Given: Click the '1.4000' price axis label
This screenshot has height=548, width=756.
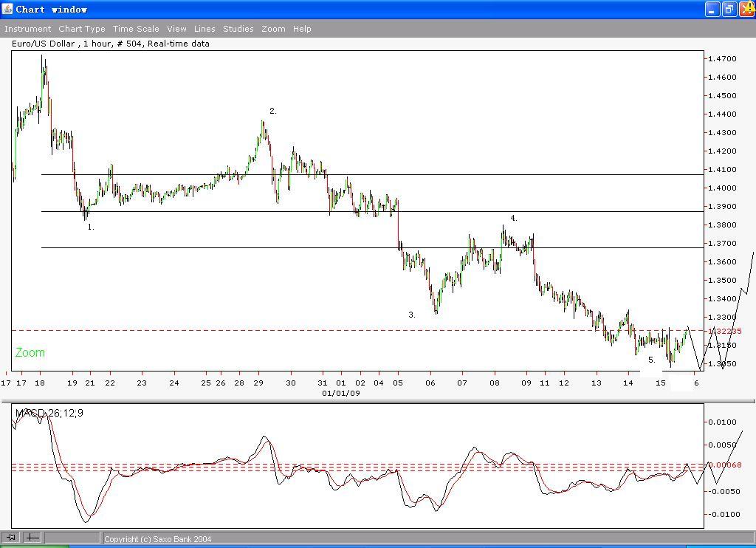Looking at the screenshot, I should click(x=722, y=188).
